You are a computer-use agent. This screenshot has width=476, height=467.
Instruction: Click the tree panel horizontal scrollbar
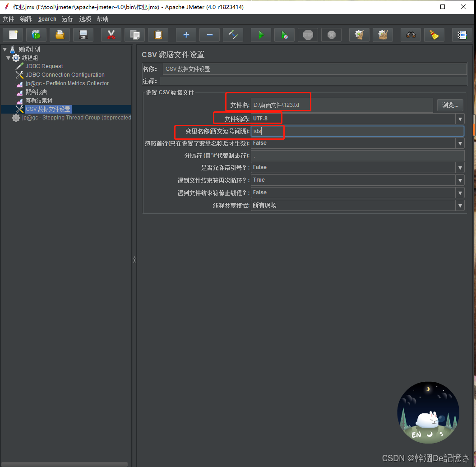click(64, 464)
